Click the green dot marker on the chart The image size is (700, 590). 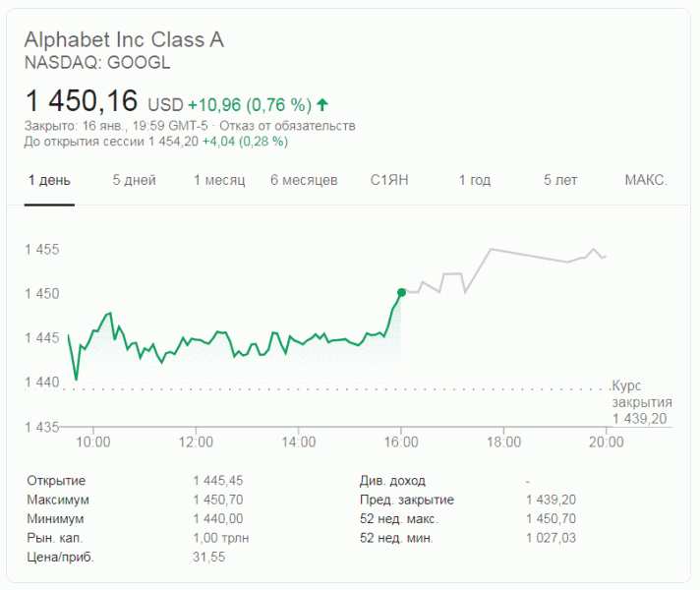(401, 292)
